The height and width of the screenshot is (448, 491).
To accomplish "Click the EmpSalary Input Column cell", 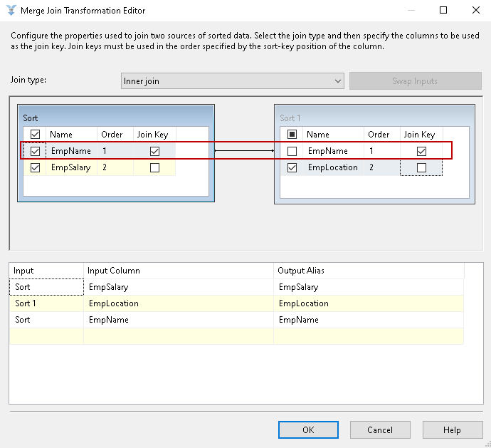I will click(179, 287).
